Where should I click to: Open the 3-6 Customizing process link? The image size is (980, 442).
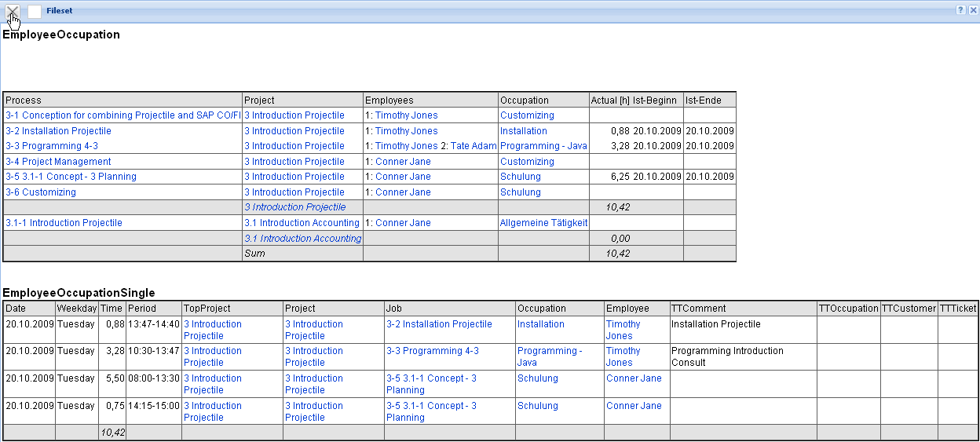point(41,192)
